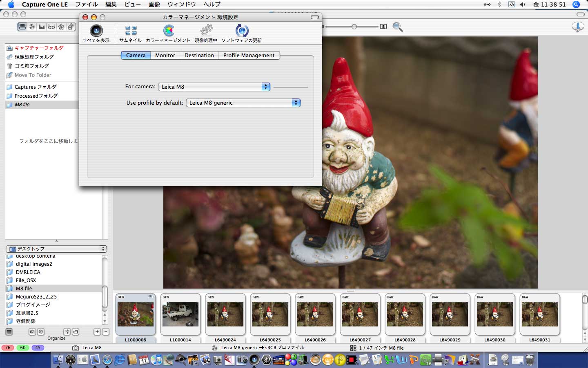Select thumbnail L6490031
This screenshot has height=368, width=588.
pyautogui.click(x=540, y=314)
